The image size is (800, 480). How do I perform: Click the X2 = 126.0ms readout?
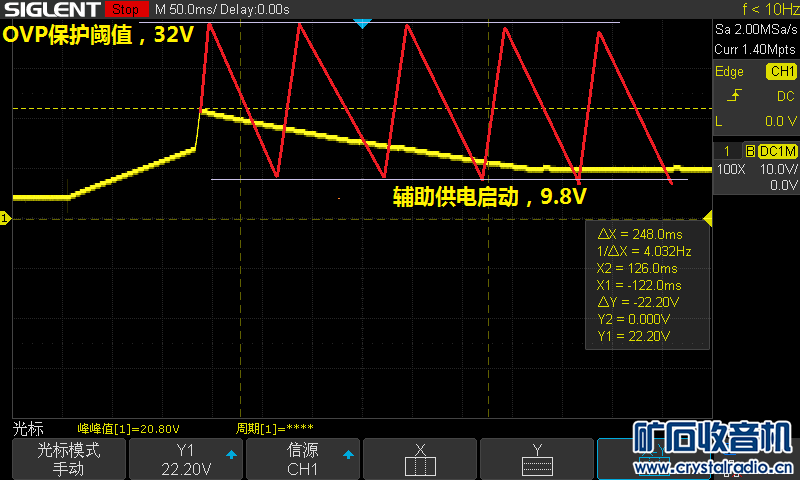tap(637, 268)
